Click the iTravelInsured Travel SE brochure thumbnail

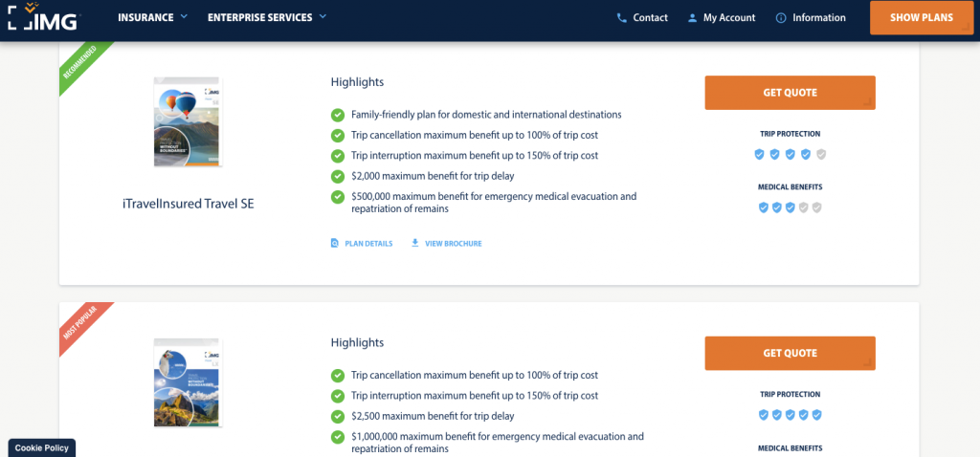coord(187,122)
